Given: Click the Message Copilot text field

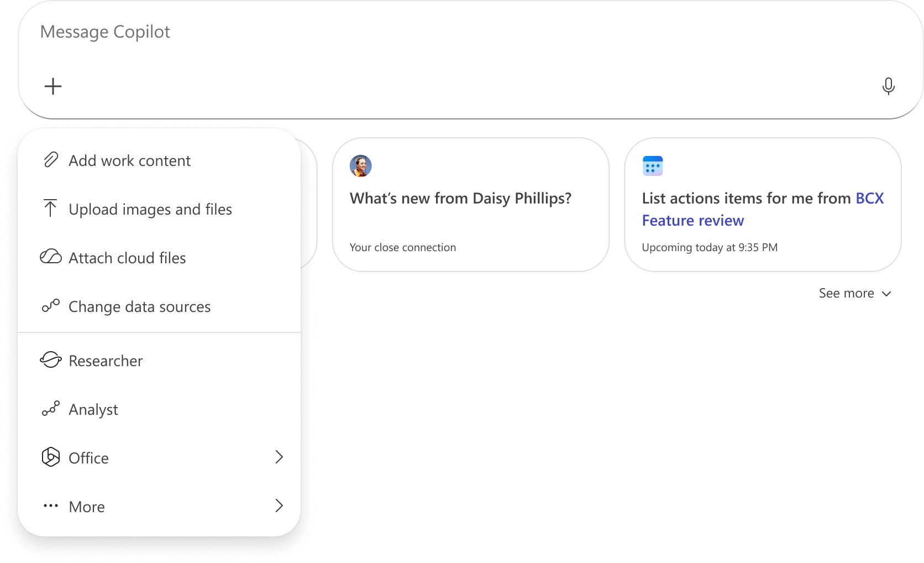Looking at the screenshot, I should 442,32.
